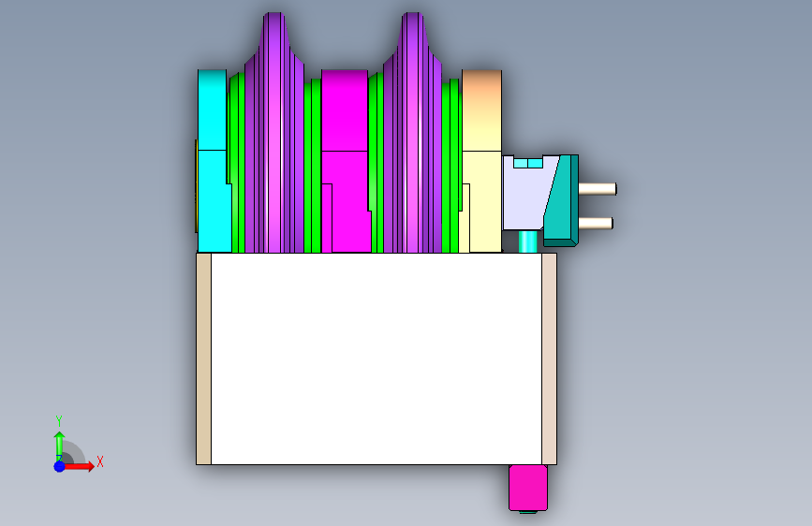
Task: Pick the right tan side plate of the base
Action: 549,358
